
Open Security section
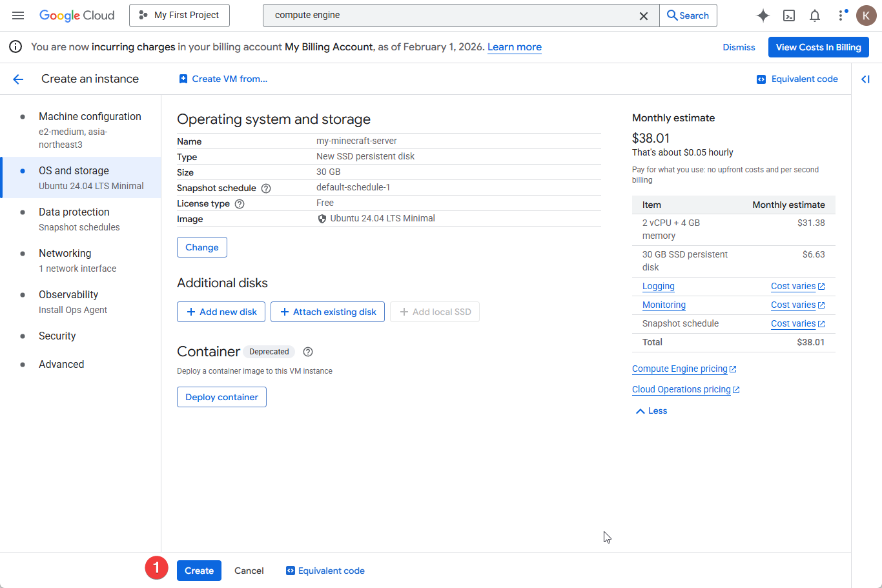pyautogui.click(x=81, y=336)
